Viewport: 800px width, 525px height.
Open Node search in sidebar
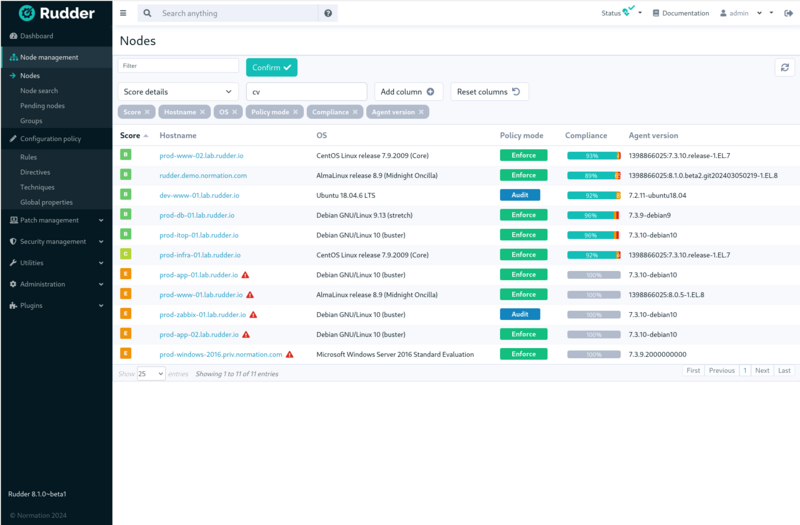[39, 91]
